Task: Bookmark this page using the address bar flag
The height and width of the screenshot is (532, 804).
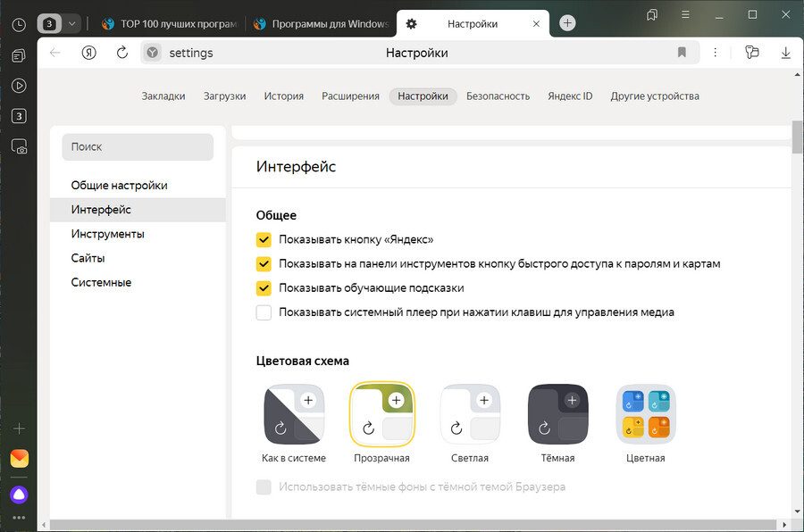Action: click(682, 53)
